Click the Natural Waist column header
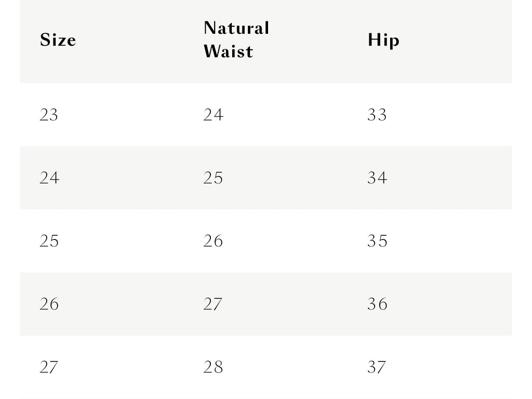This screenshot has height=399, width=532. (236, 39)
